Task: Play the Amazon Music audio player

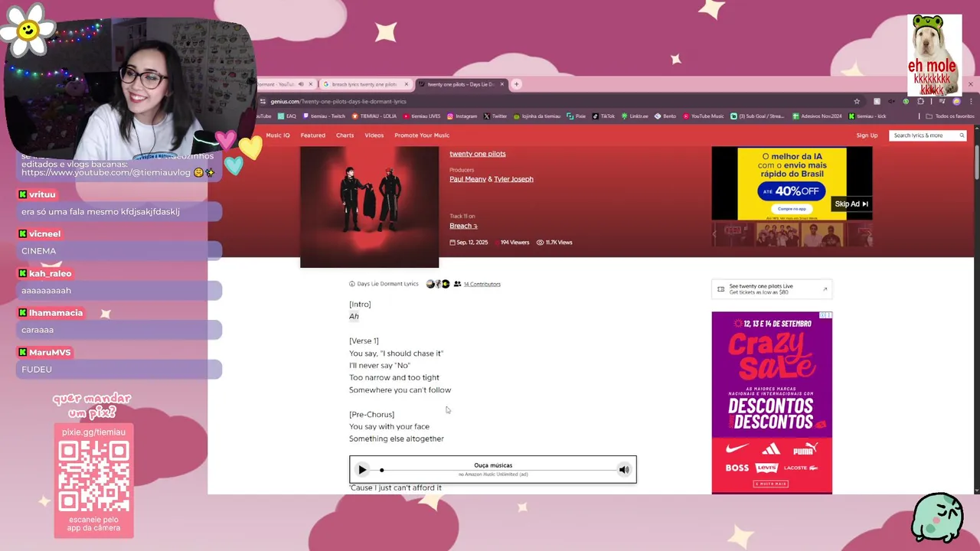Action: click(362, 470)
